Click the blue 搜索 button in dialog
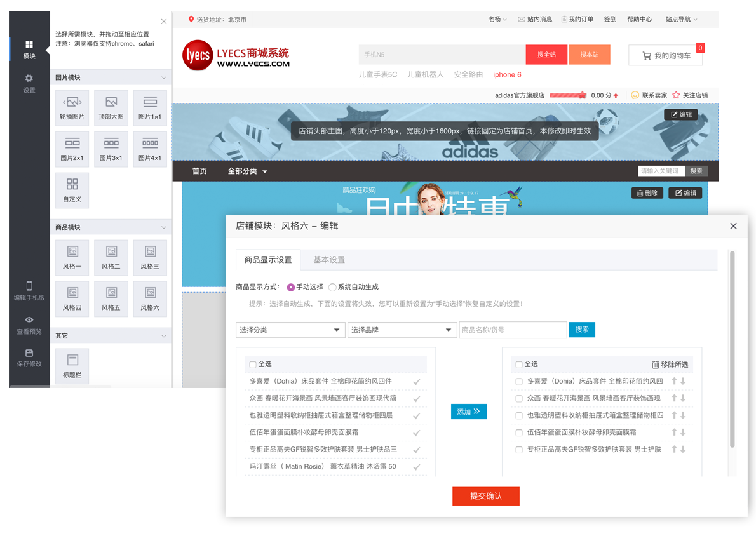This screenshot has height=536, width=756. [582, 330]
